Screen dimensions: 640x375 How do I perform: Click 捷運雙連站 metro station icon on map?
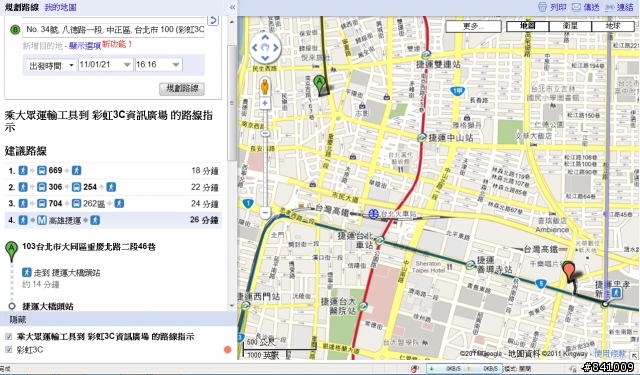pos(427,54)
